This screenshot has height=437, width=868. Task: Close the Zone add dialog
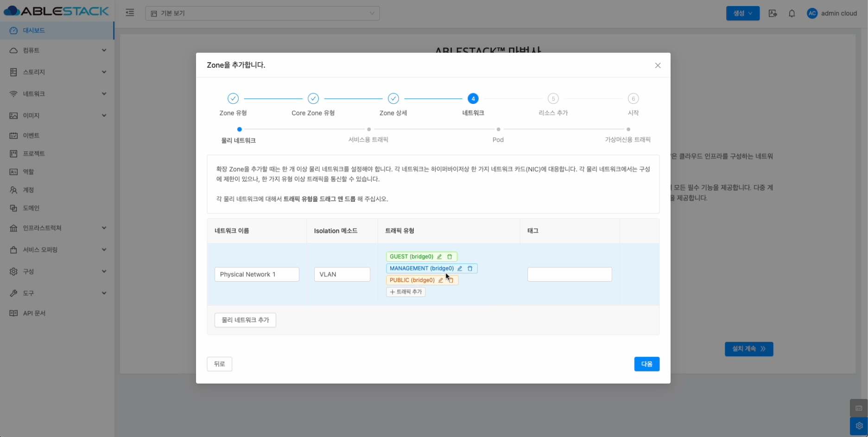pyautogui.click(x=658, y=65)
